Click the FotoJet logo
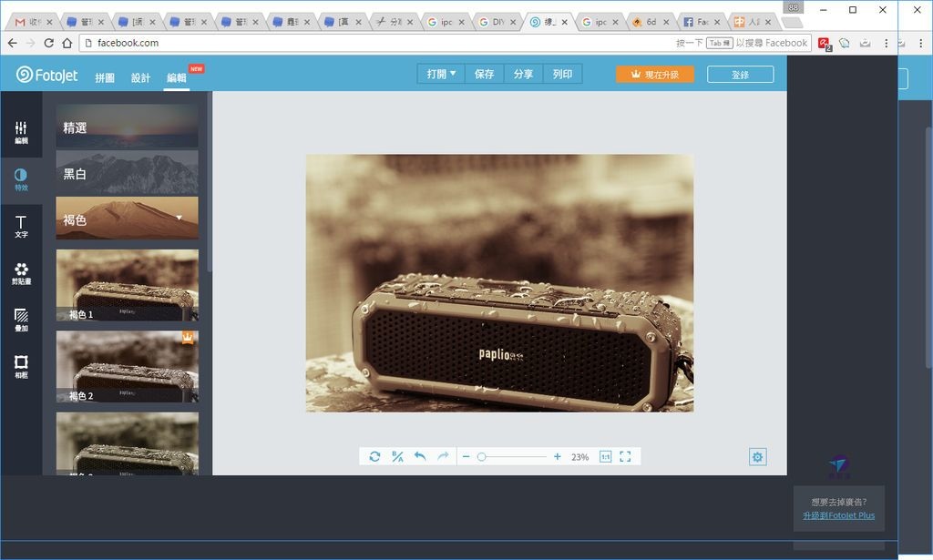Screen dimensions: 933x560 coord(47,75)
